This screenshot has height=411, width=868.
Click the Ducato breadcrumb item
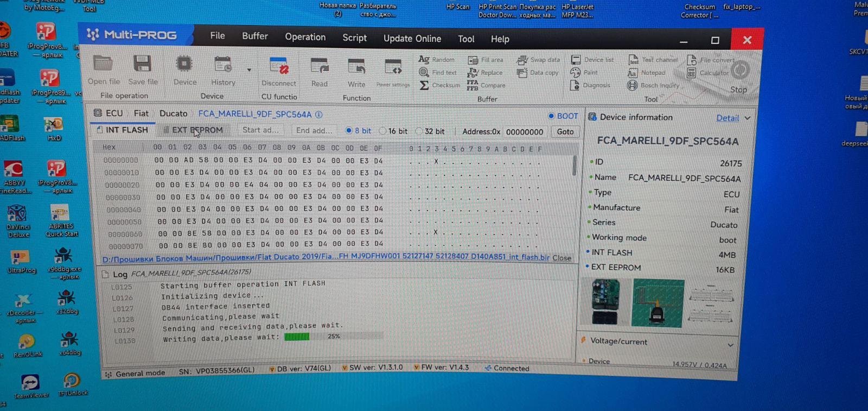pyautogui.click(x=173, y=113)
